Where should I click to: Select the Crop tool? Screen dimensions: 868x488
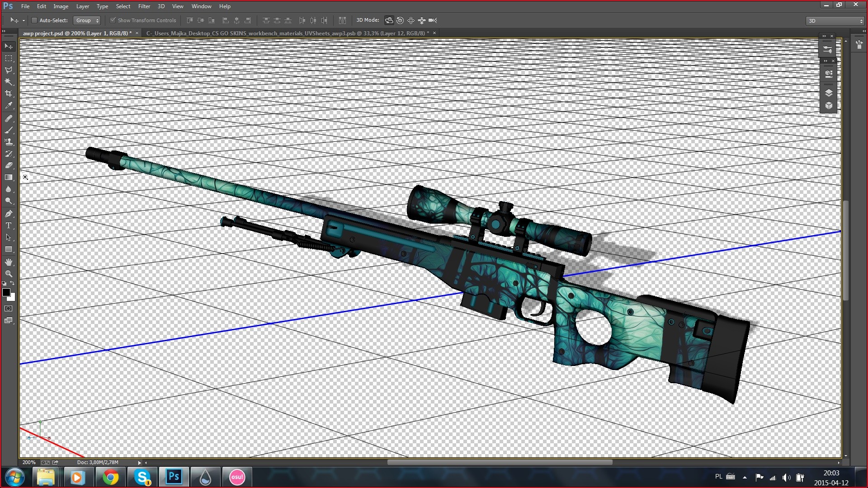pos(9,94)
